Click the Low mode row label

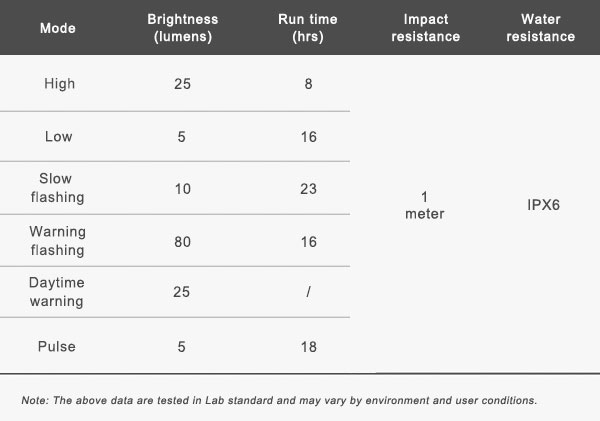(58, 137)
